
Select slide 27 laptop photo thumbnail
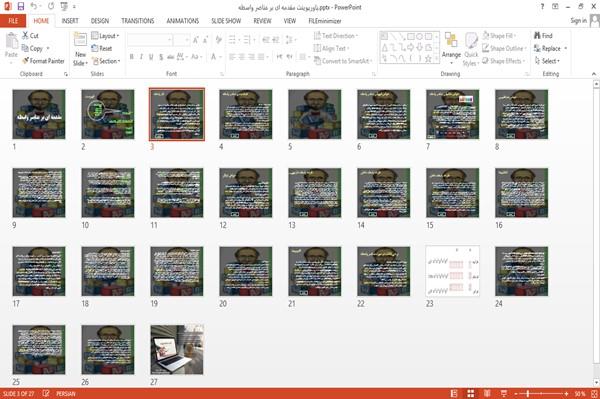[177, 349]
